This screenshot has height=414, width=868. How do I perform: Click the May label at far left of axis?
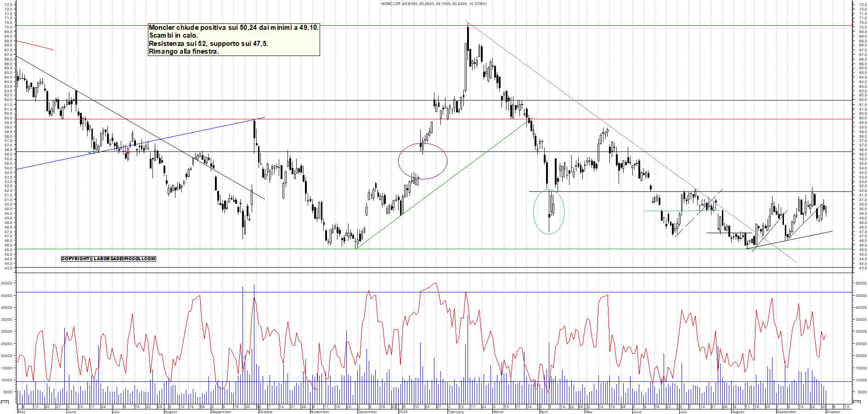tap(21, 412)
